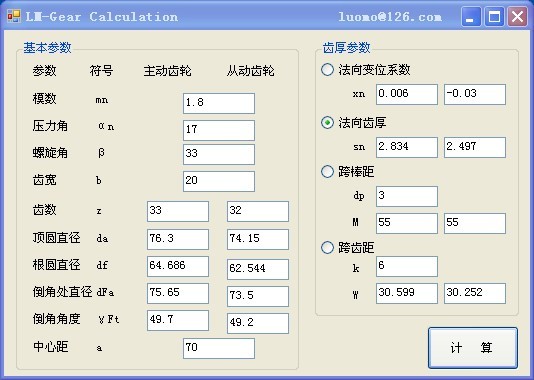Image resolution: width=534 pixels, height=380 pixels.
Task: Click the k field with value 6
Action: 407,266
